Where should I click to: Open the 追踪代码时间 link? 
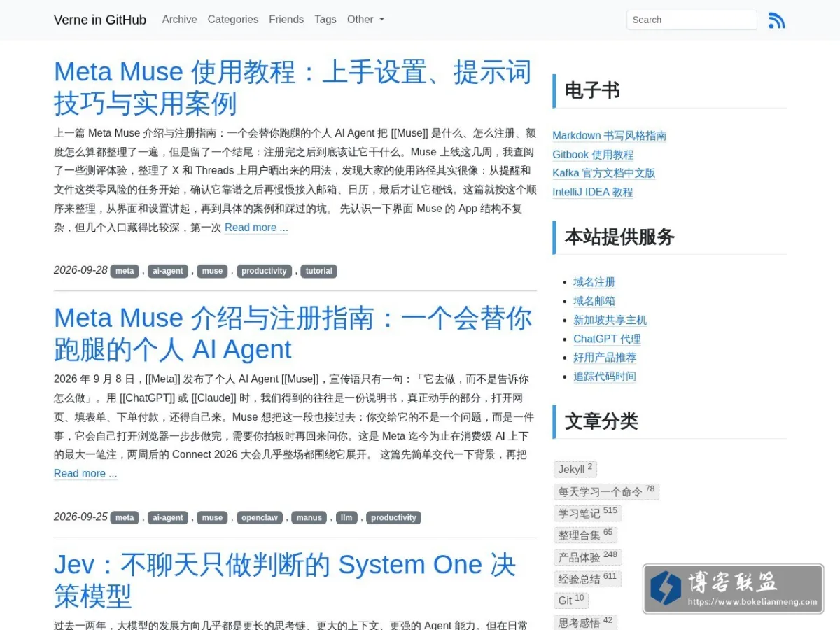pos(605,377)
